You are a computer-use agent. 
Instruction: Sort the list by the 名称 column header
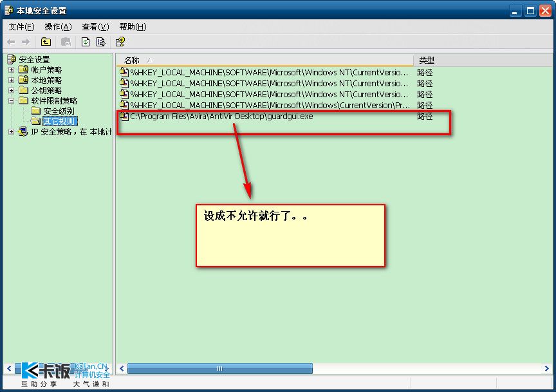click(264, 61)
